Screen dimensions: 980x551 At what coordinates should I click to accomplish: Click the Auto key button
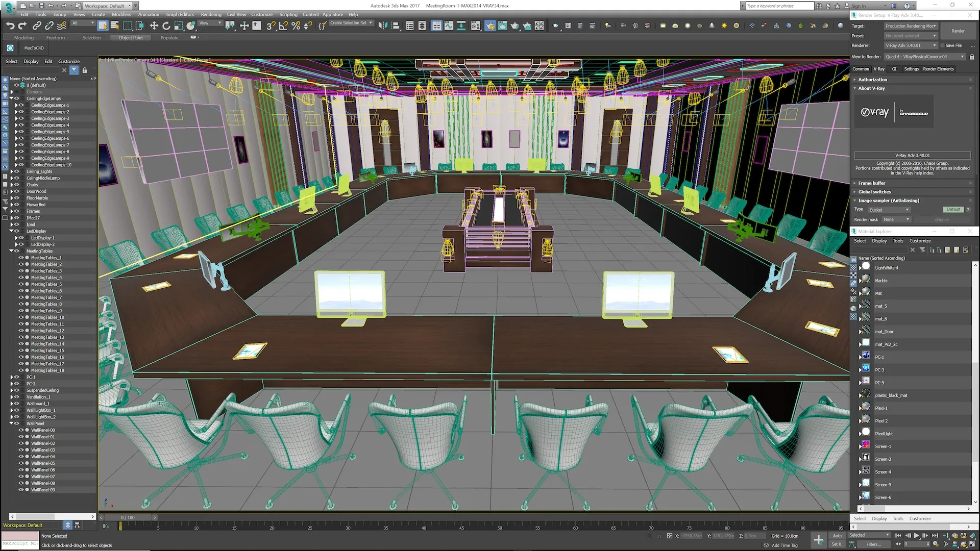coord(837,536)
